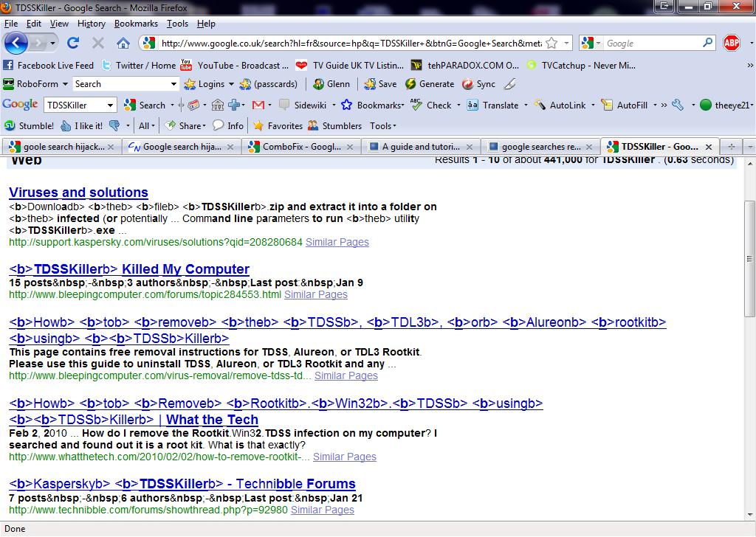Open Google Toolbar Sidewiki

[303, 105]
